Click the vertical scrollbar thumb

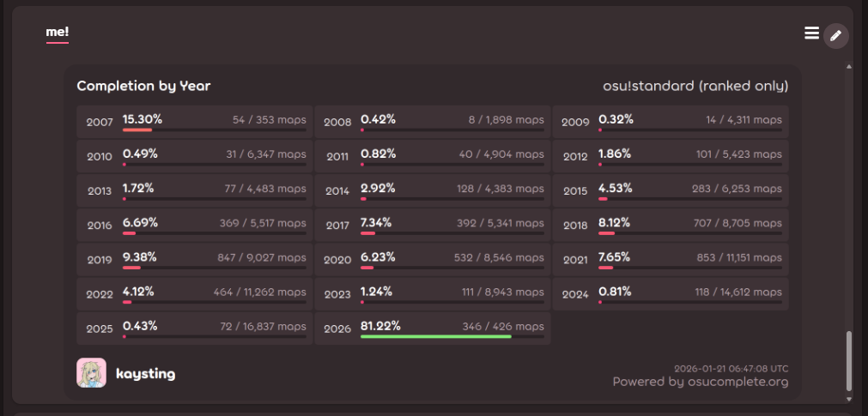849,360
